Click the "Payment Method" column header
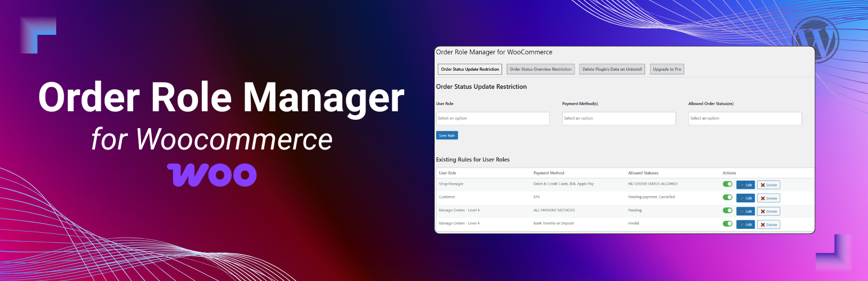The image size is (868, 281). point(549,173)
